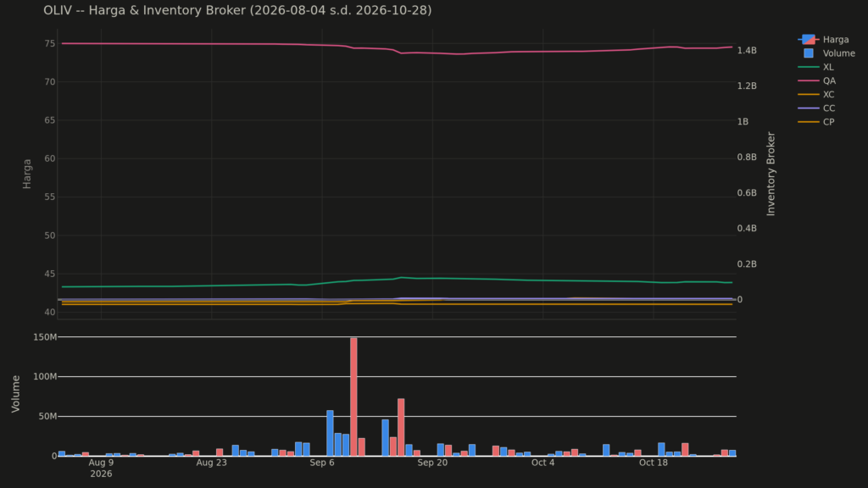Click the 75 tick on Harga axis

coord(50,44)
